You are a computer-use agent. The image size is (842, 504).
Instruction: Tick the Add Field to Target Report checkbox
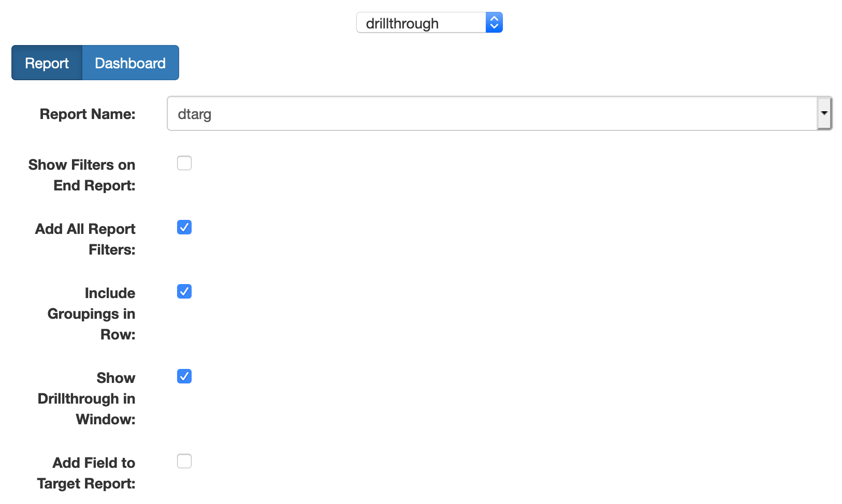click(x=184, y=462)
